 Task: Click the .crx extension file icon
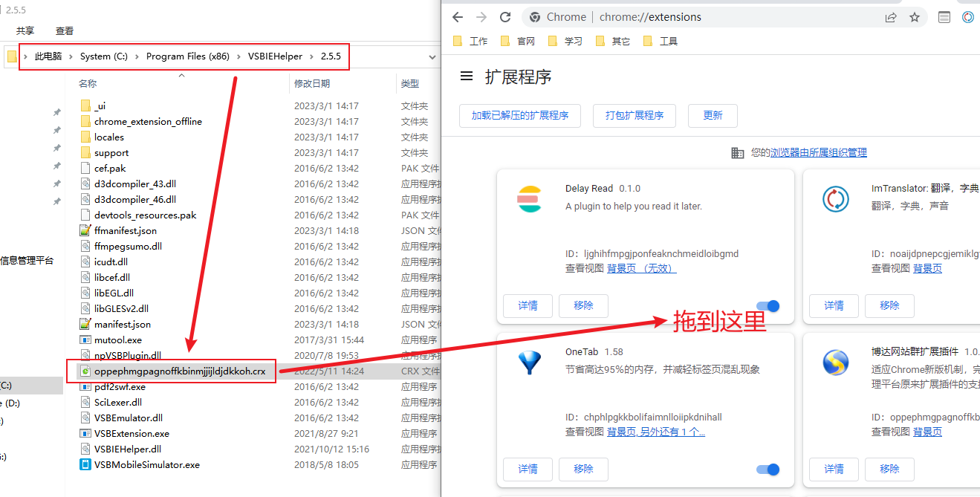(x=85, y=371)
